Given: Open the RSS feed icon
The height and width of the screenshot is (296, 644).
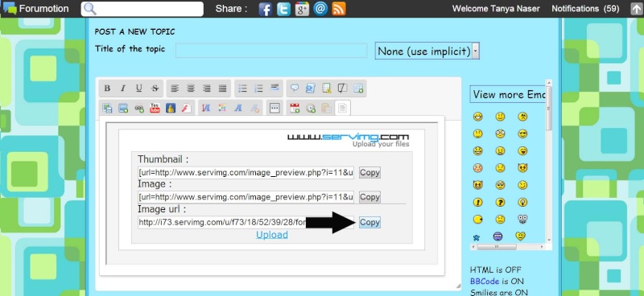Looking at the screenshot, I should point(339,9).
